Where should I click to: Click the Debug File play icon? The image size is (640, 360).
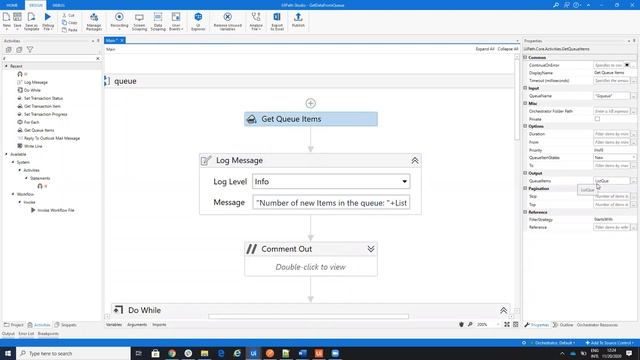pyautogui.click(x=48, y=17)
